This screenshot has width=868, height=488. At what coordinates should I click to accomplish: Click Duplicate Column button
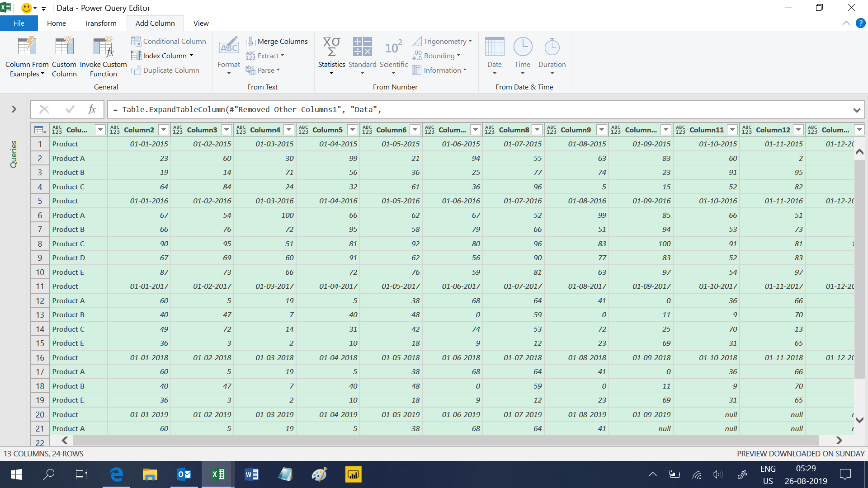[165, 70]
